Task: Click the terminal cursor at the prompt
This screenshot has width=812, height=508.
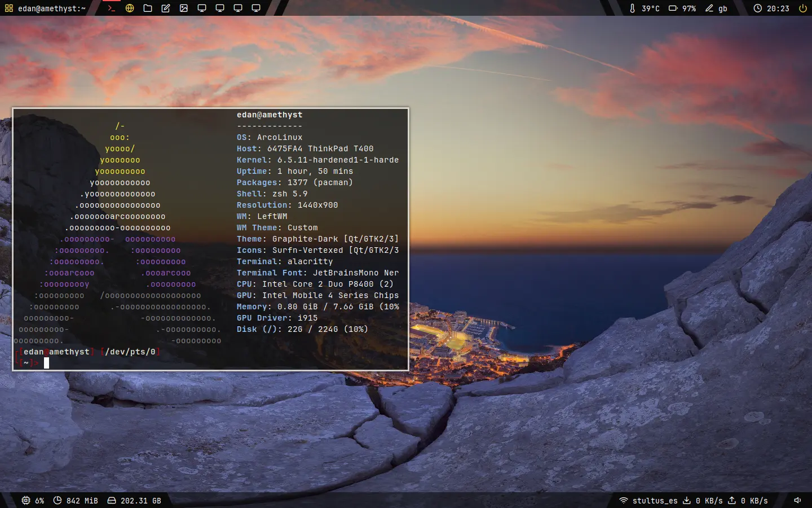Action: 47,363
